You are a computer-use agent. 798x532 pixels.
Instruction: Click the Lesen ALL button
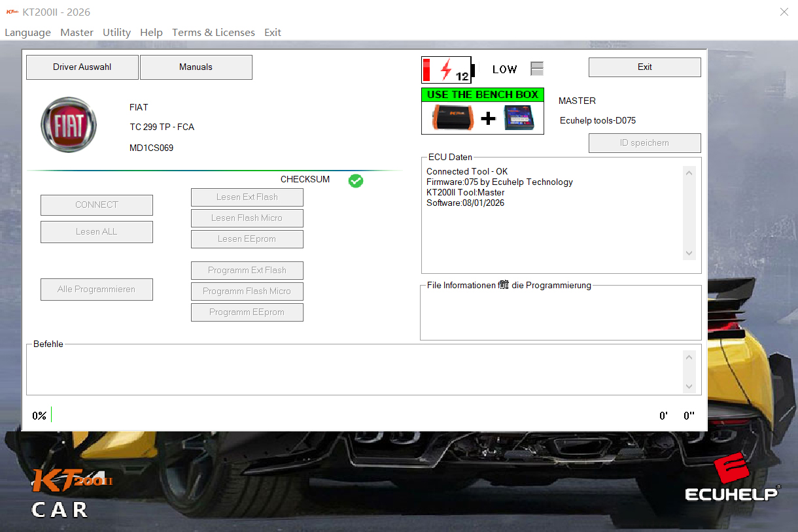point(97,232)
